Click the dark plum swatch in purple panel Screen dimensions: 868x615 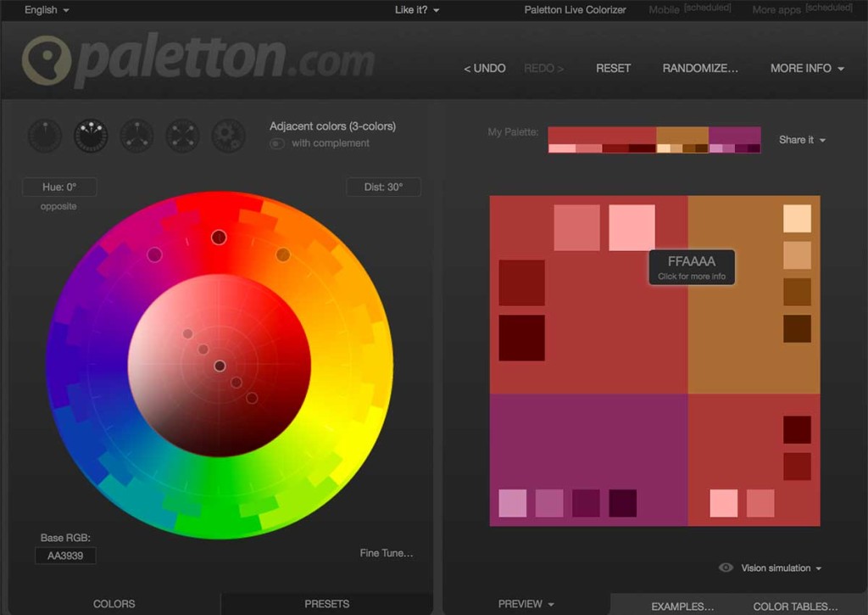(x=586, y=503)
